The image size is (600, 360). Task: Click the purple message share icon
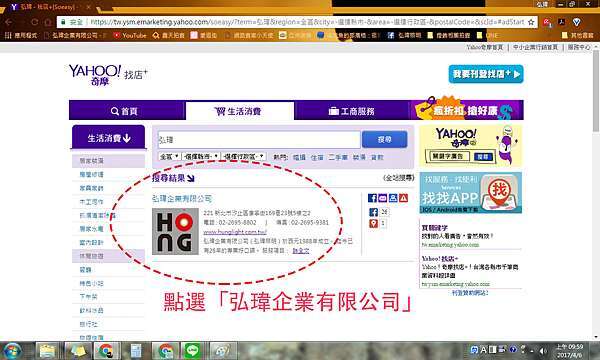[x=382, y=198]
